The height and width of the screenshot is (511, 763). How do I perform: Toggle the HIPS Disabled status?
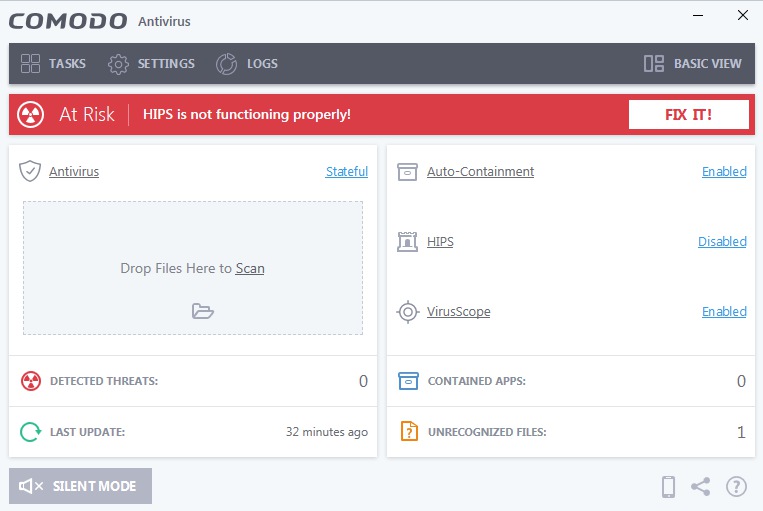[x=722, y=241]
